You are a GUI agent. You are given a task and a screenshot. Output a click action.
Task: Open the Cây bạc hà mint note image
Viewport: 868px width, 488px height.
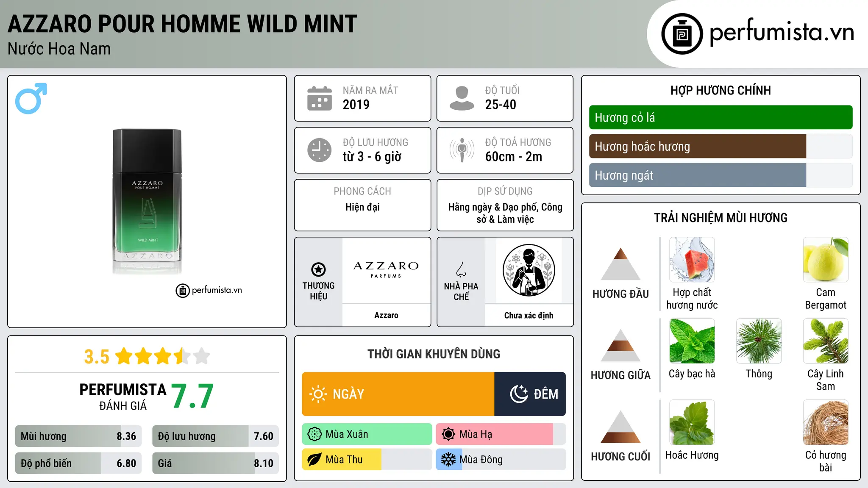[x=692, y=341]
